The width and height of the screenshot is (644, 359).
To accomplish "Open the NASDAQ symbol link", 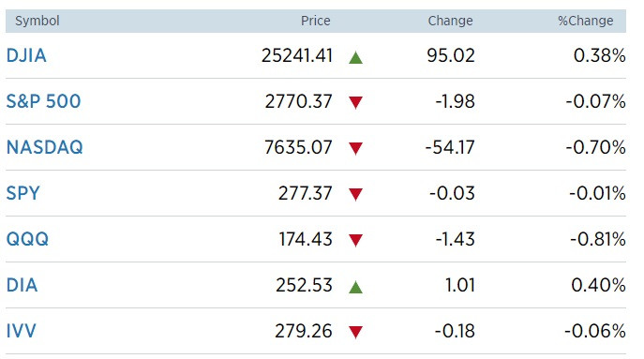I will coord(45,147).
